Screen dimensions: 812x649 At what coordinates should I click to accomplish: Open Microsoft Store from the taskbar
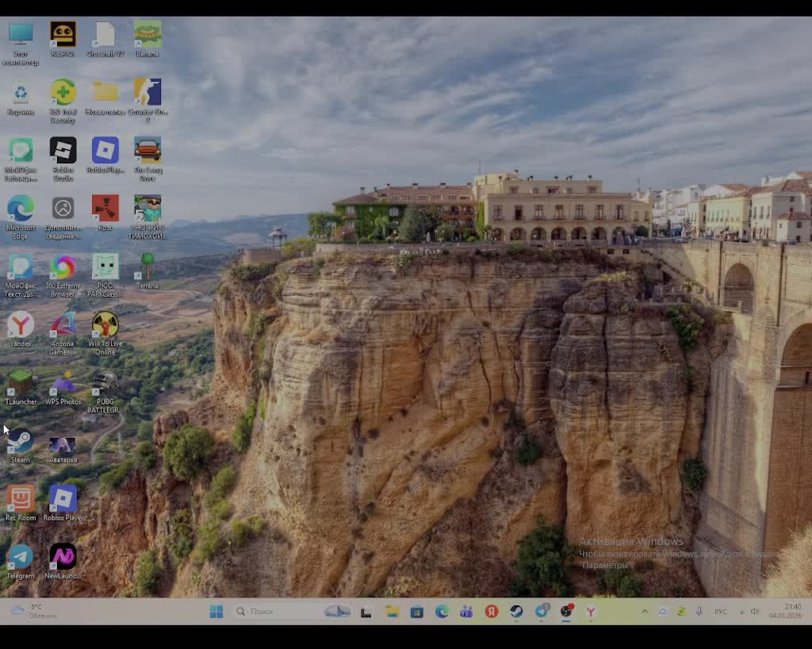tap(417, 612)
